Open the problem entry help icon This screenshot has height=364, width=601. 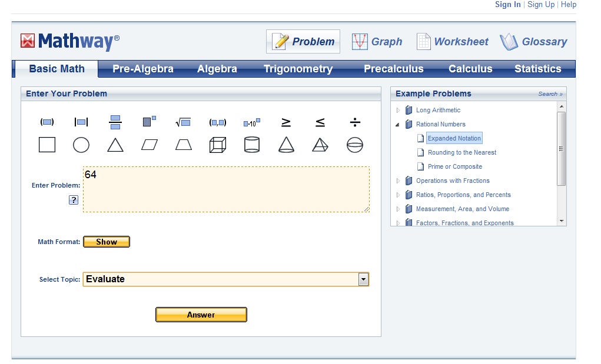[74, 200]
